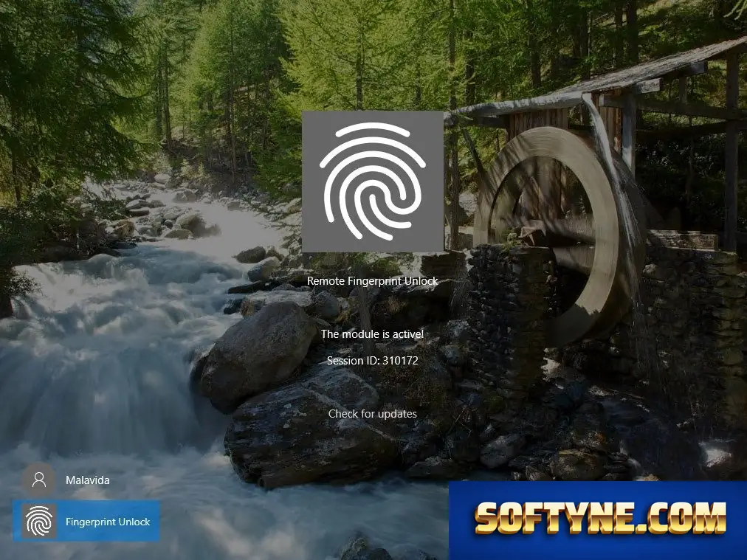Click the module is active status message

[373, 333]
